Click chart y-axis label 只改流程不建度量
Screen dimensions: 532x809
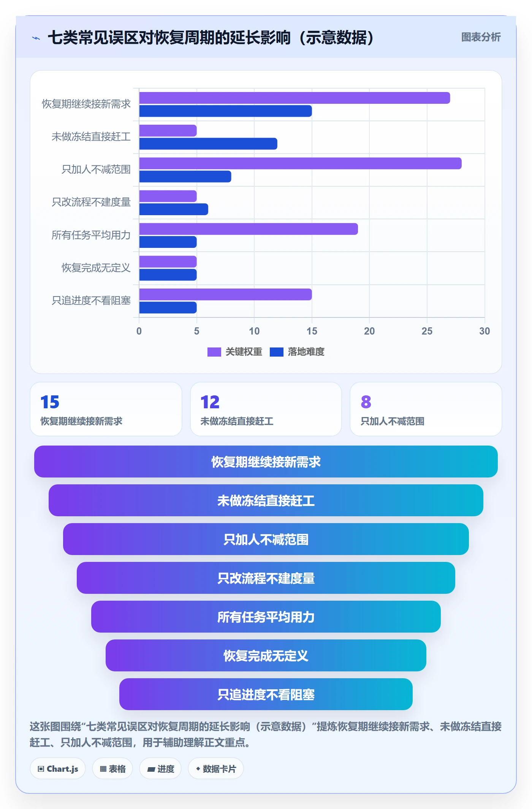tap(91, 202)
